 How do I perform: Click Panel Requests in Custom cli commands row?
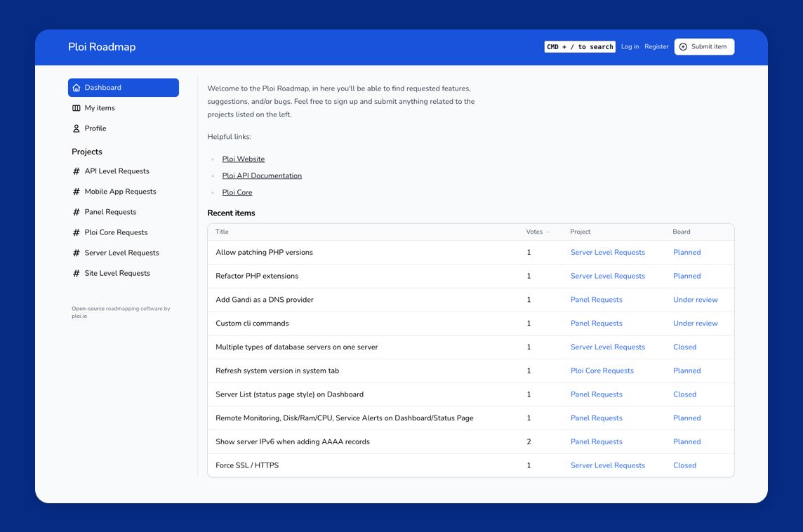(x=596, y=324)
